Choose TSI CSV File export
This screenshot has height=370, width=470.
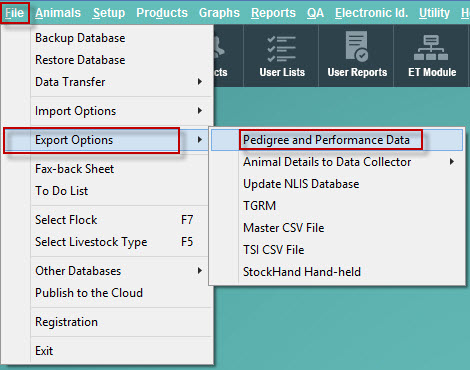(x=273, y=250)
